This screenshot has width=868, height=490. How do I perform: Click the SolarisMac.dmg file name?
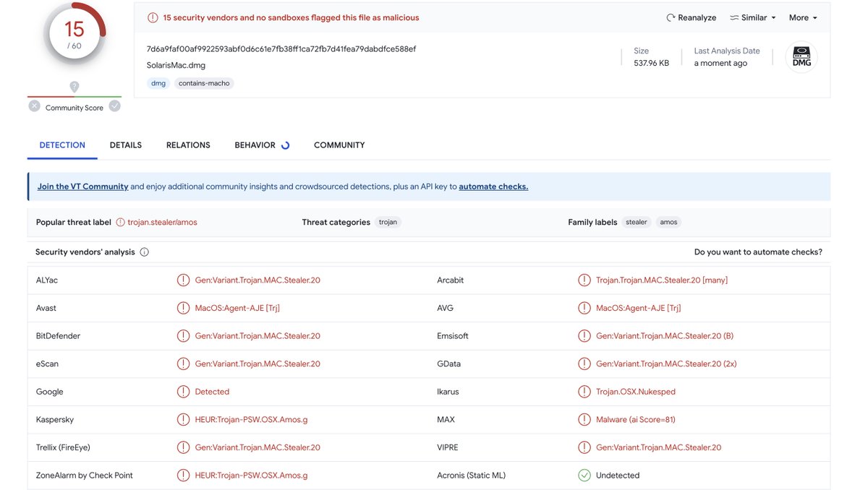[x=175, y=65]
